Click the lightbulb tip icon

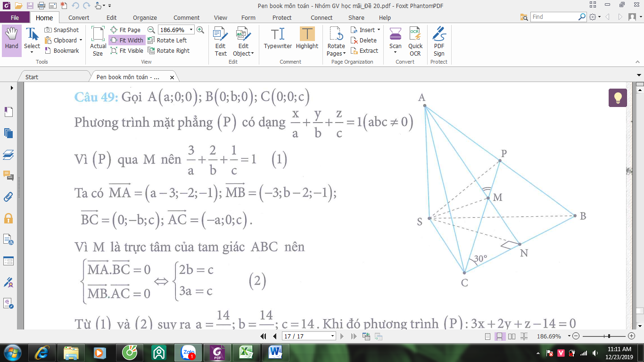pyautogui.click(x=618, y=98)
